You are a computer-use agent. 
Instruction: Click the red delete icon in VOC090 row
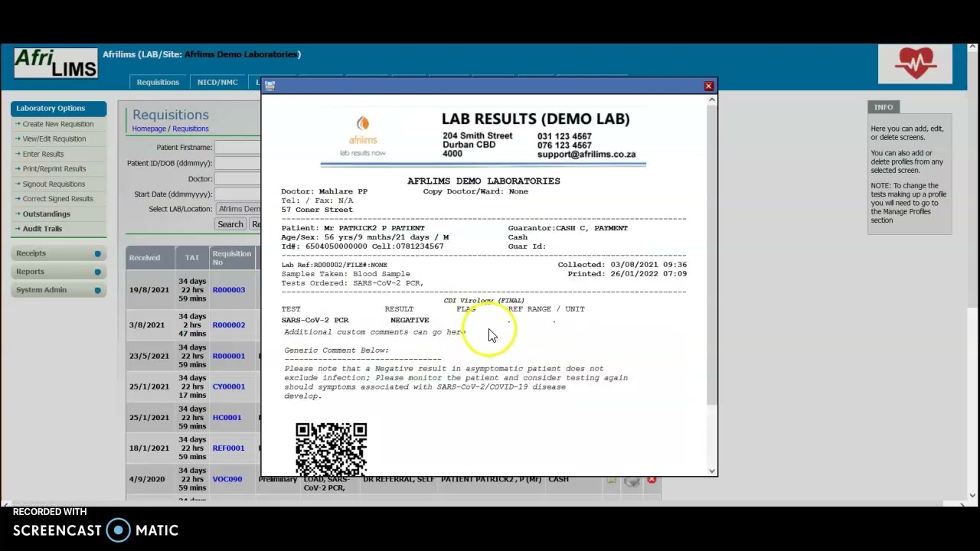coord(652,480)
